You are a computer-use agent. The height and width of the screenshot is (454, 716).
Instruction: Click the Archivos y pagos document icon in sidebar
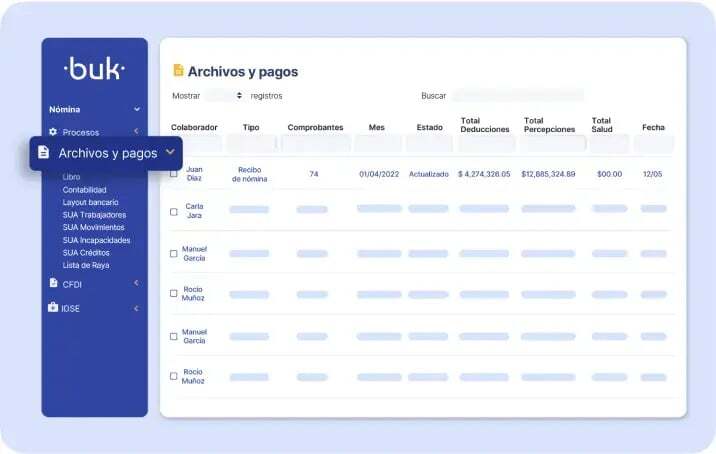tap(43, 153)
